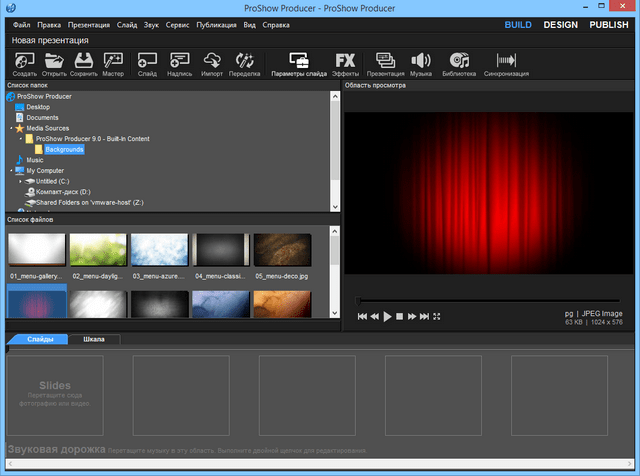
Task: Launch the Мастер wizard icon
Action: 113,62
